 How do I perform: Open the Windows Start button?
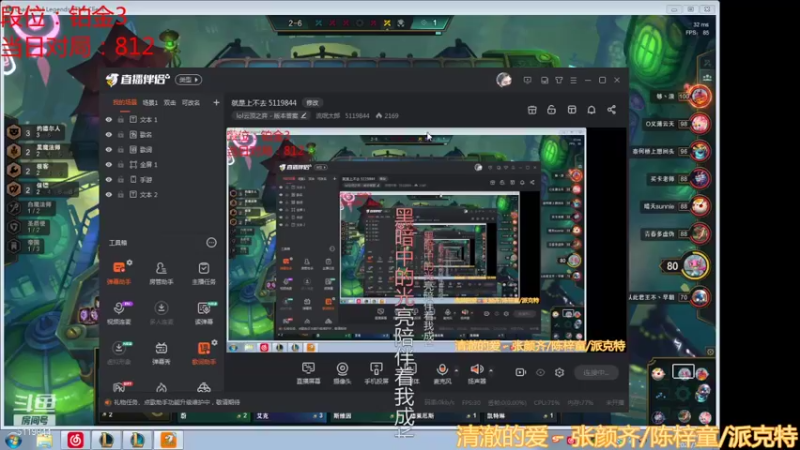[x=13, y=440]
